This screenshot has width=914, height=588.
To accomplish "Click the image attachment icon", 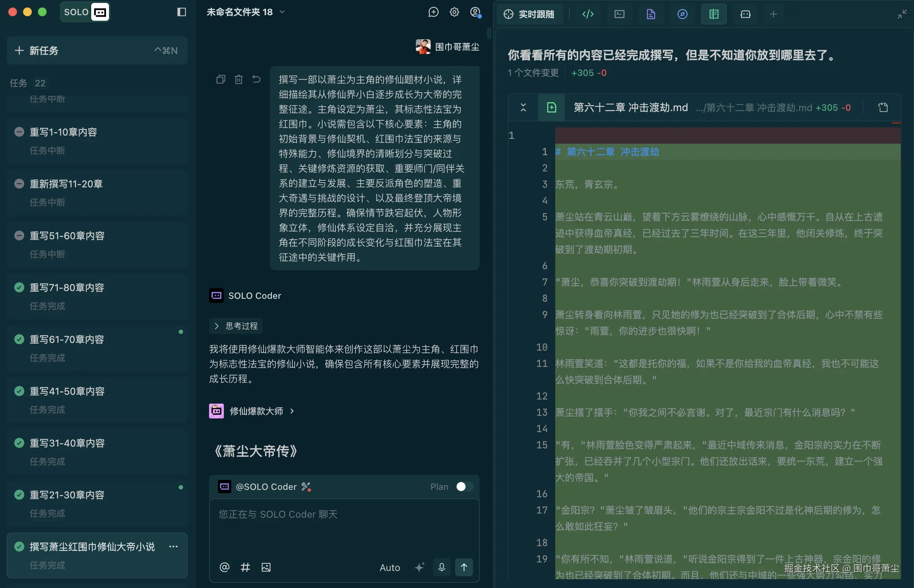I will click(266, 567).
